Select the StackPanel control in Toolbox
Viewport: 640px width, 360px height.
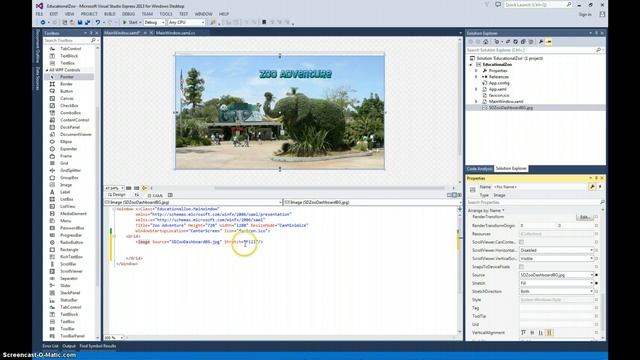tap(69, 293)
